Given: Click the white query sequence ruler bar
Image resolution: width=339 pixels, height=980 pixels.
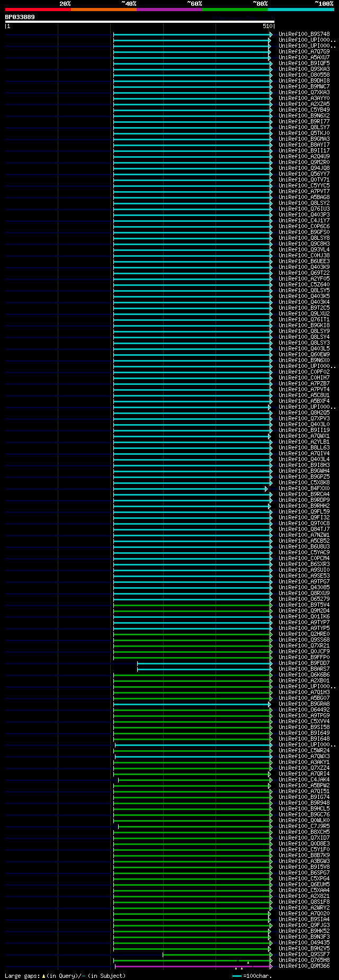Looking at the screenshot, I should (x=140, y=22).
